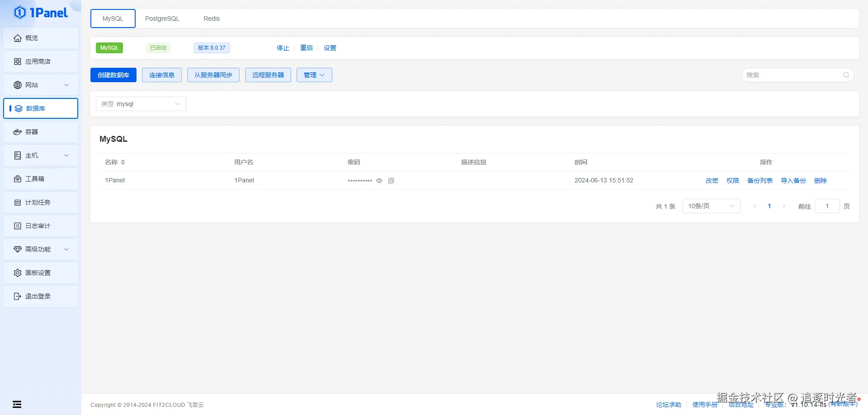This screenshot has height=415, width=868.
Task: Click 删除 for the 1Panel database
Action: 821,181
